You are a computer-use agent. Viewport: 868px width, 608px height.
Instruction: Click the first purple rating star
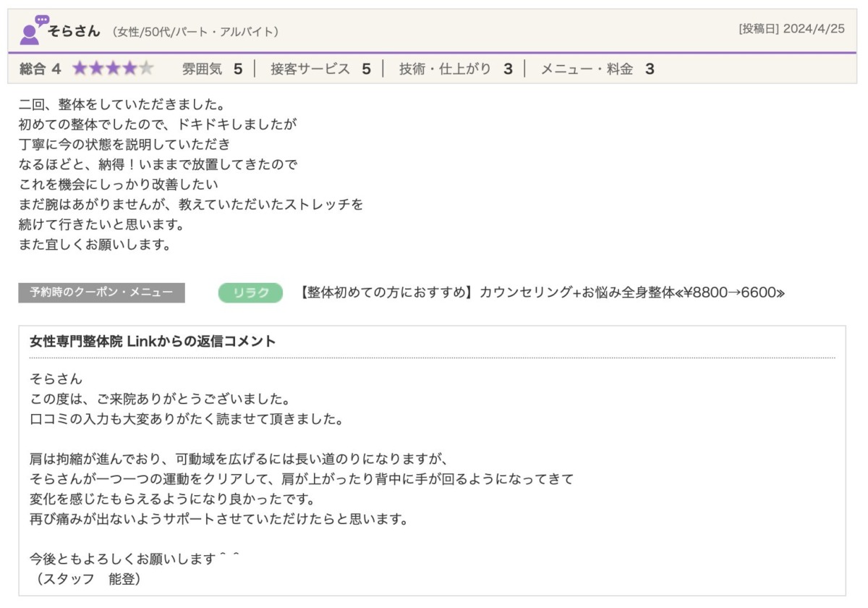click(80, 69)
